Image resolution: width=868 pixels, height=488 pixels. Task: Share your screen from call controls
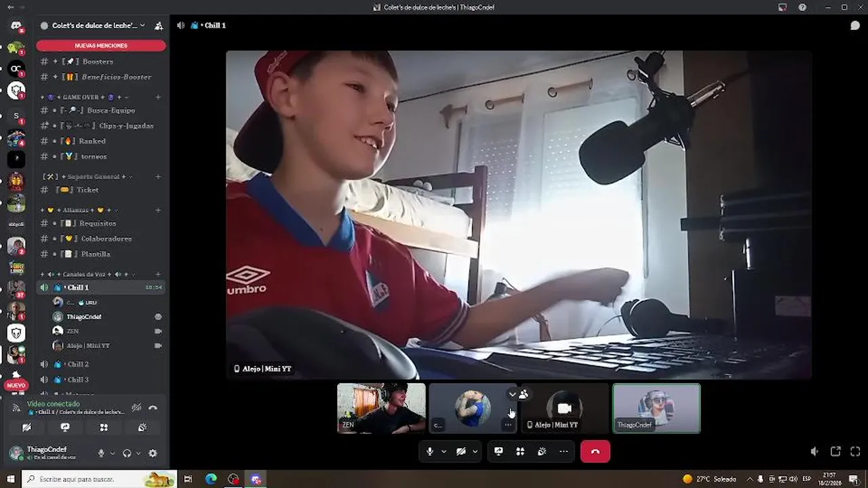pyautogui.click(x=498, y=451)
